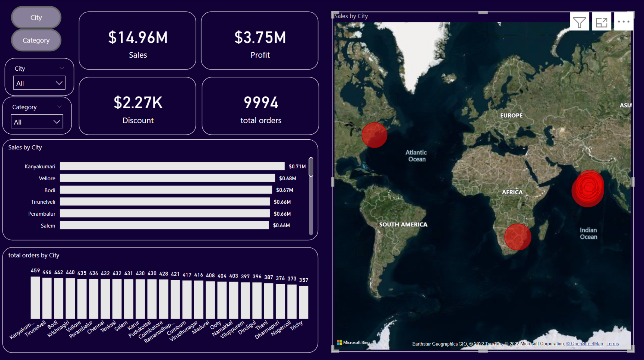Open the OpenStreetMap attribution link
The image size is (644, 360).
click(x=584, y=344)
